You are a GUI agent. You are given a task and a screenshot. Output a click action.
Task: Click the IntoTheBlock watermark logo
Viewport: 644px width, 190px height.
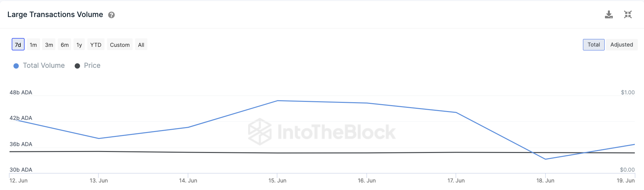pyautogui.click(x=322, y=132)
